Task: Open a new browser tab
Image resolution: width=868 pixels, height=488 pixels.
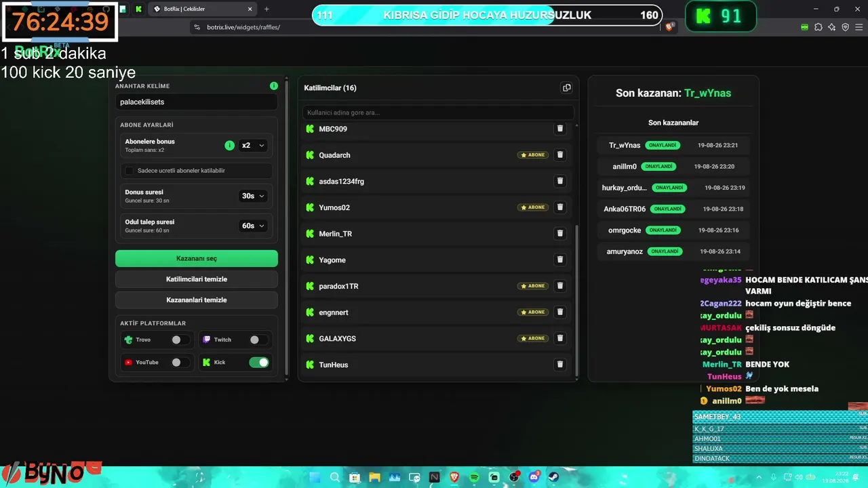Action: point(267,9)
